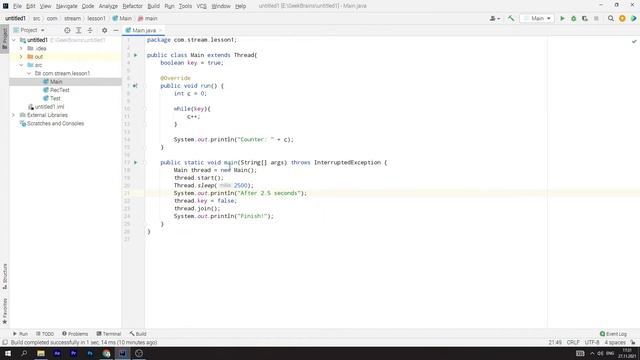Open the Run tool window button
This screenshot has height=360, width=640.
click(x=20, y=334)
